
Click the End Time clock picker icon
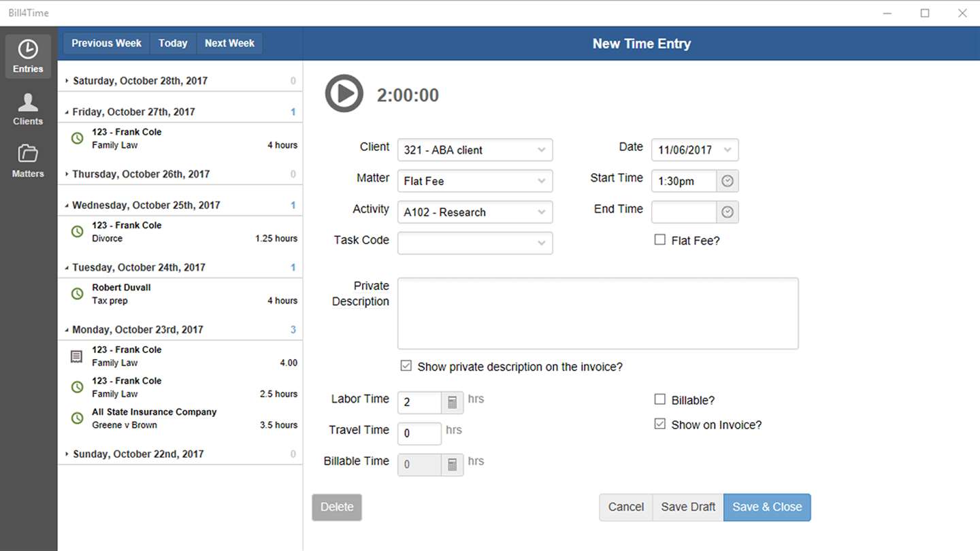(728, 212)
